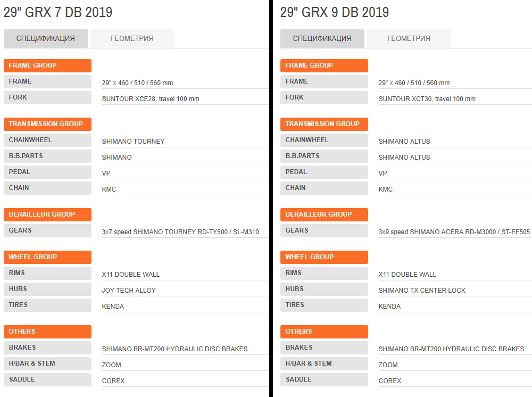Select 3x9 speed SHIMANO ACERA gears text
The image size is (532, 397).
[x=454, y=231]
